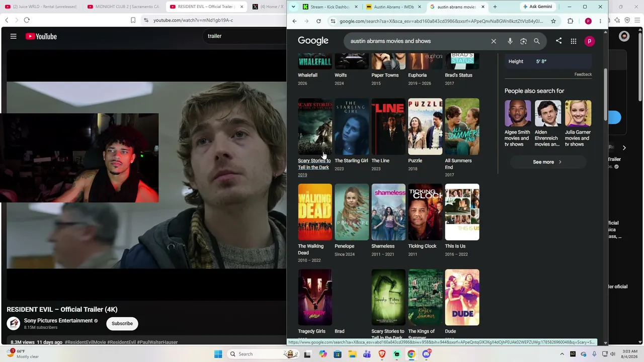644x362 pixels.
Task: Focus the Google search input
Action: tap(418, 41)
